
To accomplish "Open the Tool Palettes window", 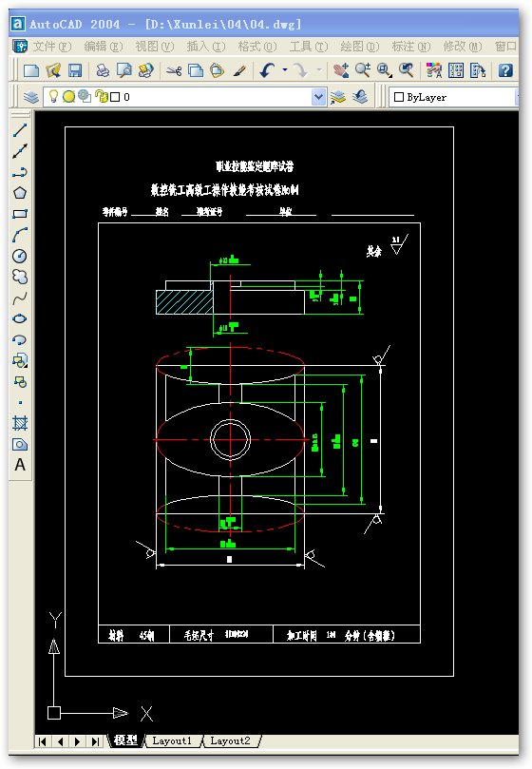I will 477,70.
